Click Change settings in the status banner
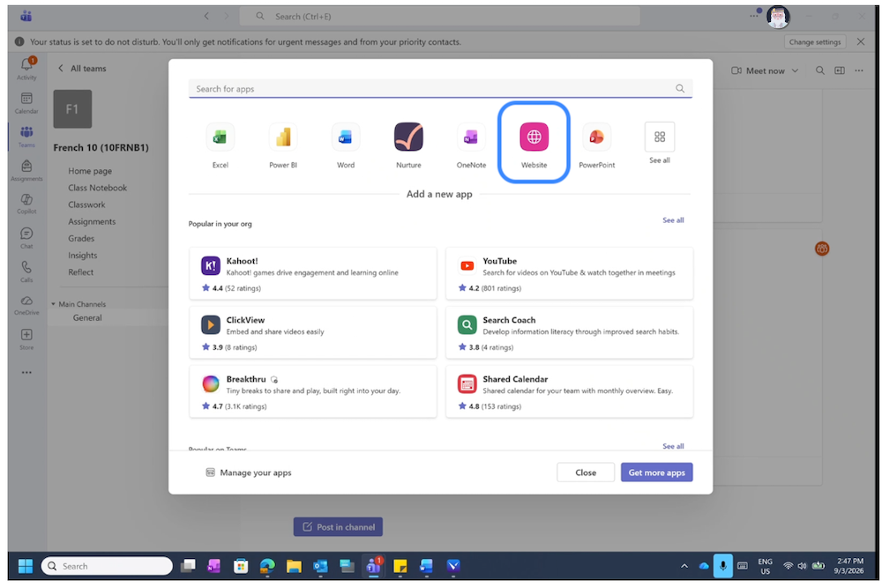Screen dimensions: 882x588 pyautogui.click(x=814, y=41)
